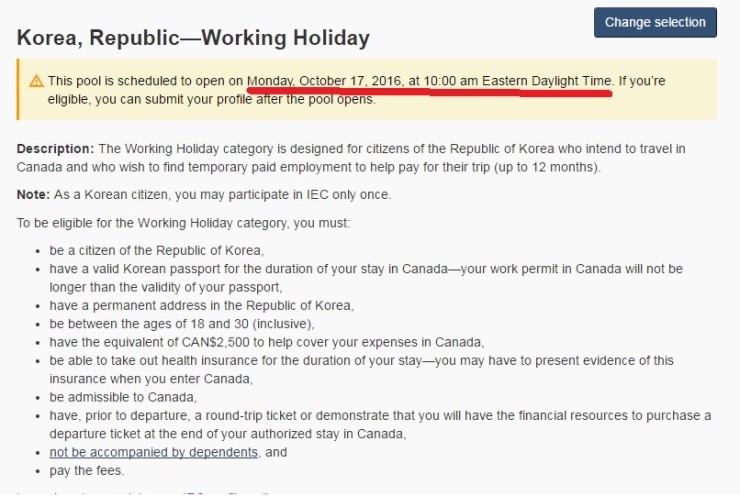This screenshot has height=496, width=740.
Task: Click the warning triangle icon in the alert
Action: pos(36,81)
